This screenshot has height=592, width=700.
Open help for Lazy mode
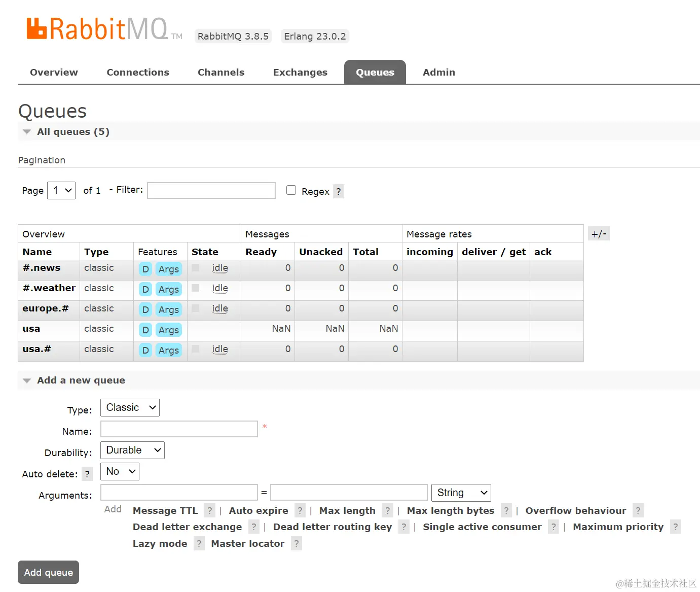pos(199,543)
